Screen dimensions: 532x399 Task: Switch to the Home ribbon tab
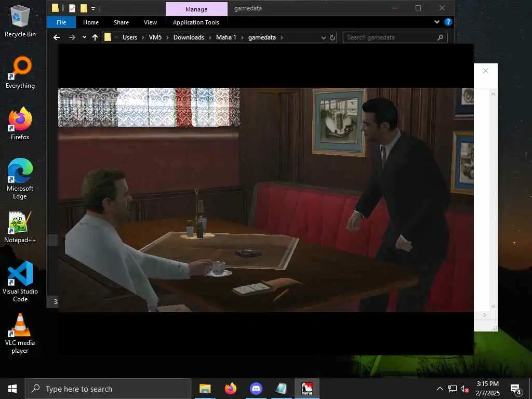pos(91,22)
